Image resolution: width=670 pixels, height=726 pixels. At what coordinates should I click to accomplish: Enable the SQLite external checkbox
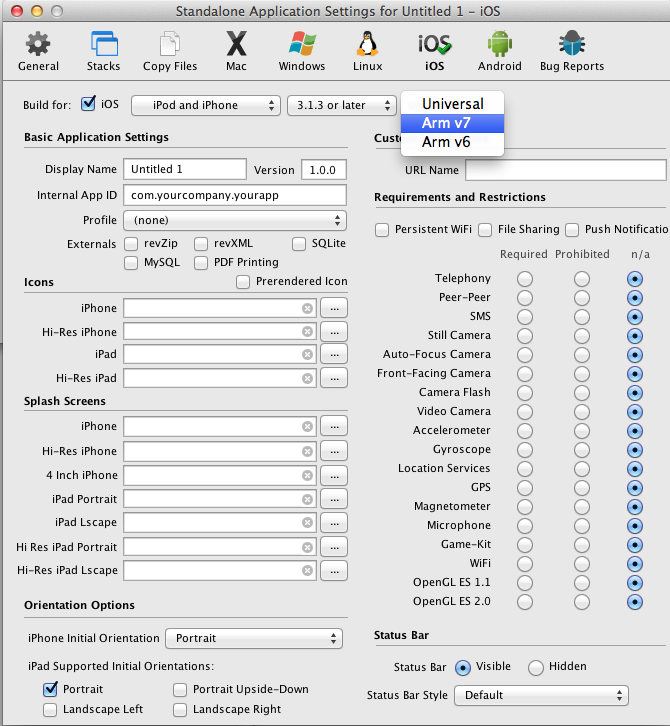click(x=299, y=244)
